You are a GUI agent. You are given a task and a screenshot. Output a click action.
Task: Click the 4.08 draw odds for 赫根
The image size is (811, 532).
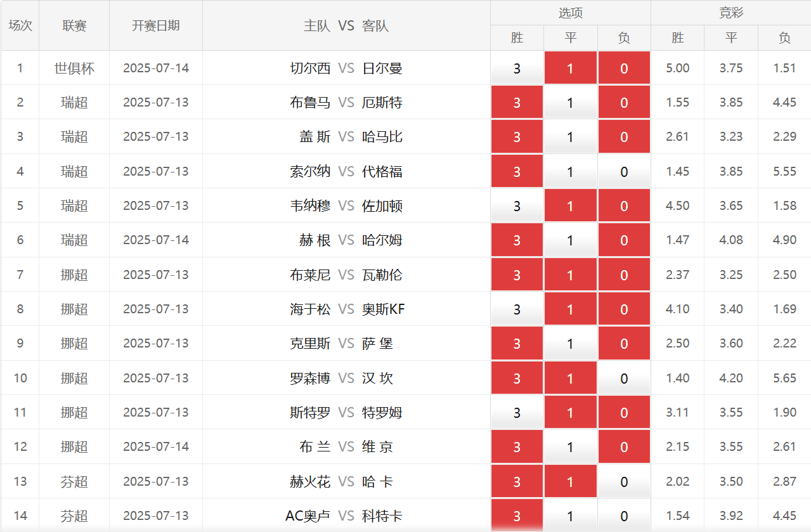click(x=731, y=240)
